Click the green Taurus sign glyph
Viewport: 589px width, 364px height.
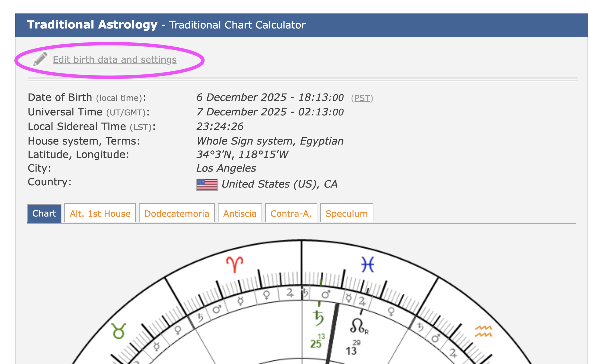click(x=119, y=331)
